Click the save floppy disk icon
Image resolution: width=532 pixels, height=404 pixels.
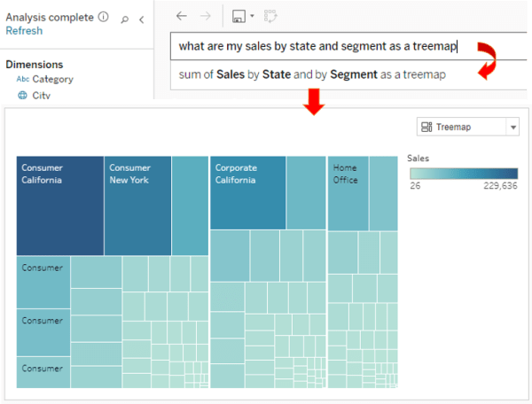pyautogui.click(x=238, y=16)
